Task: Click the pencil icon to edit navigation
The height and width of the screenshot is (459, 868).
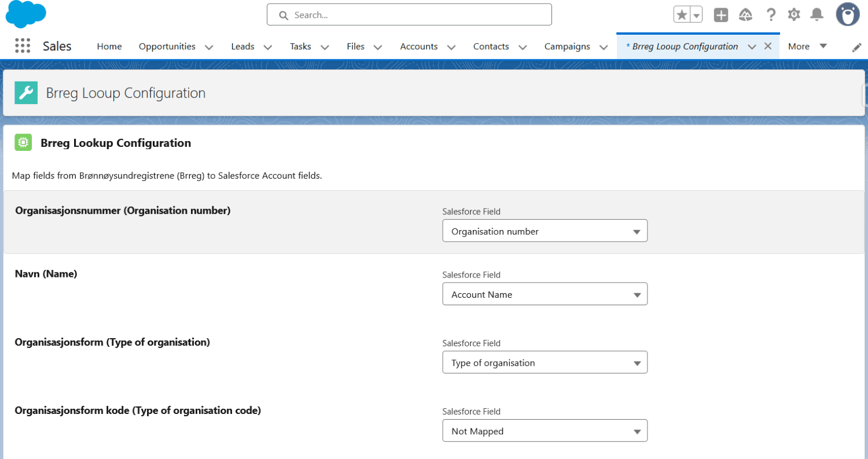Action: tap(857, 47)
